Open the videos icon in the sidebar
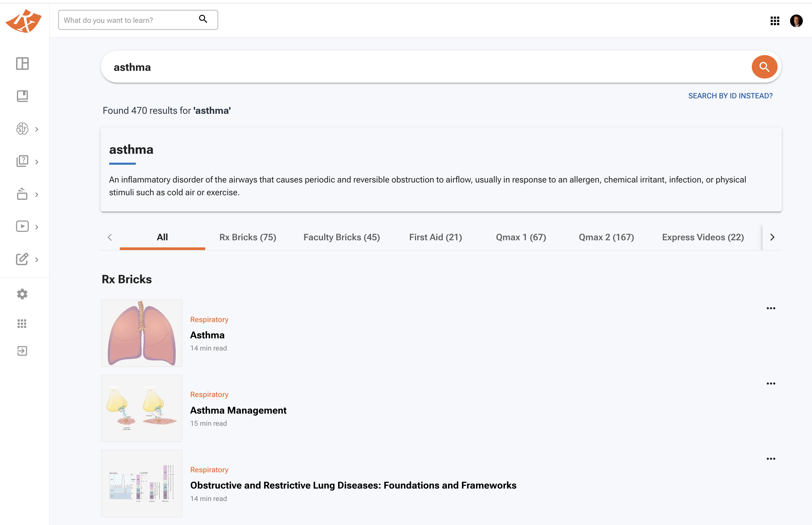The image size is (812, 525). [22, 226]
